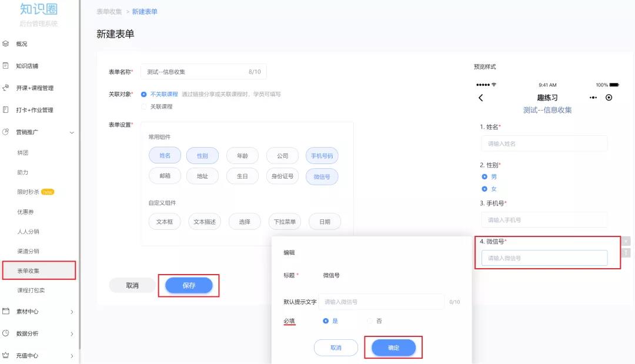Image resolution: width=635 pixels, height=364 pixels.
Task: Click the 素材中心 folder icon
Action: click(x=6, y=311)
